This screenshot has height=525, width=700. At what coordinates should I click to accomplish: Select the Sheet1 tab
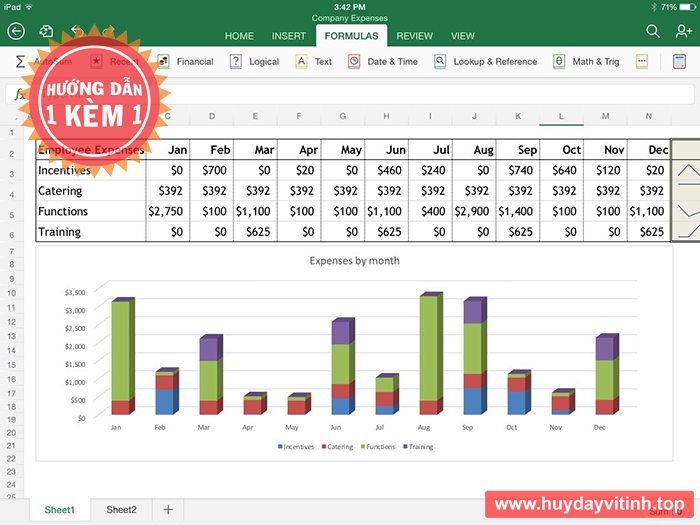tap(60, 510)
